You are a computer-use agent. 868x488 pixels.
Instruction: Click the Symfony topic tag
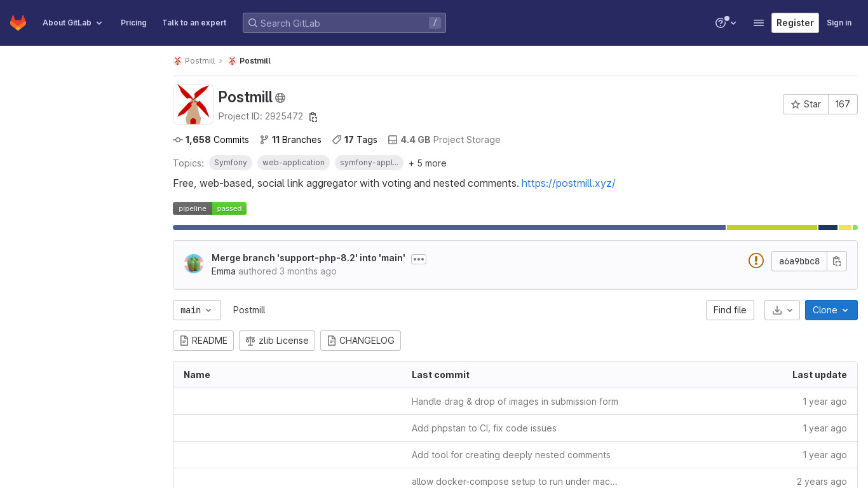tap(231, 163)
